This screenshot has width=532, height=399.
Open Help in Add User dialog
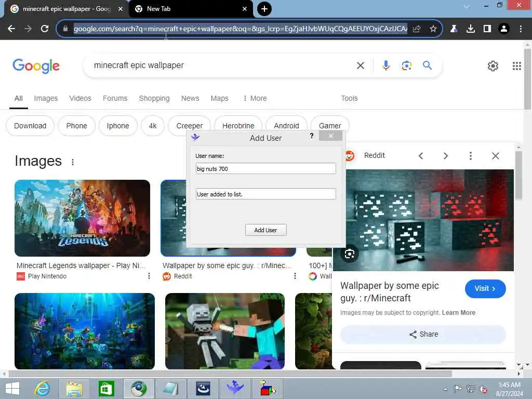312,136
